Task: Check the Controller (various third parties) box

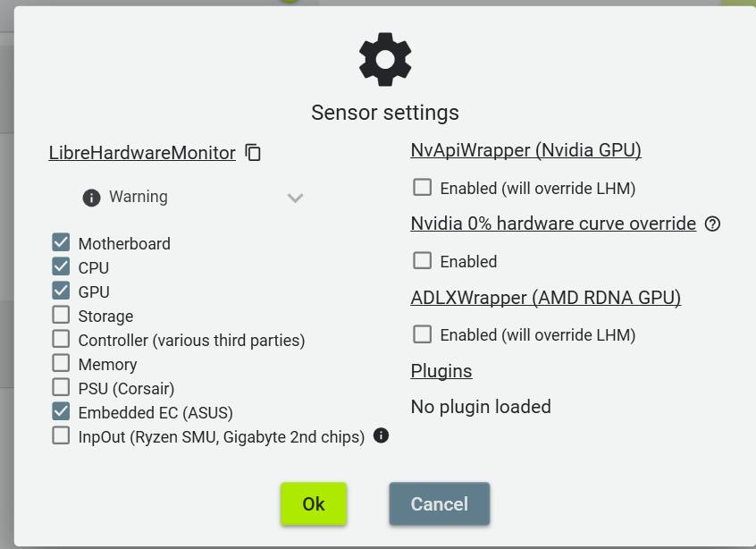Action: click(61, 339)
